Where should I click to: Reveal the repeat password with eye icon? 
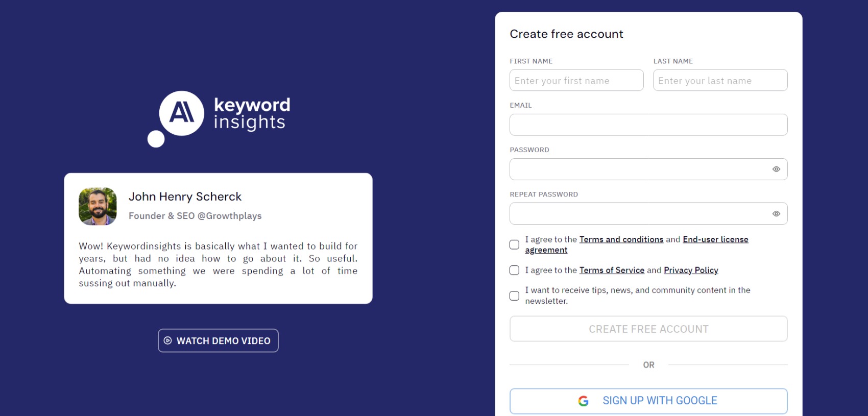[x=776, y=213]
